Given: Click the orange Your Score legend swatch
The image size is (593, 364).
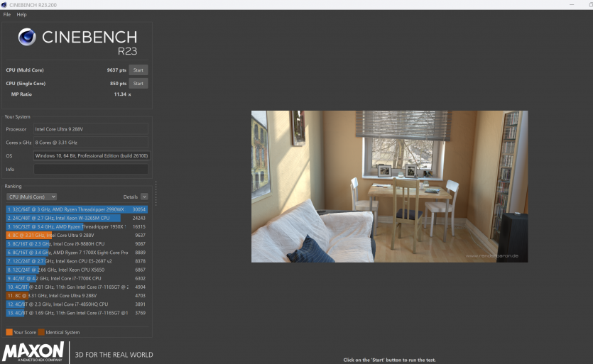Looking at the screenshot, I should coord(9,332).
